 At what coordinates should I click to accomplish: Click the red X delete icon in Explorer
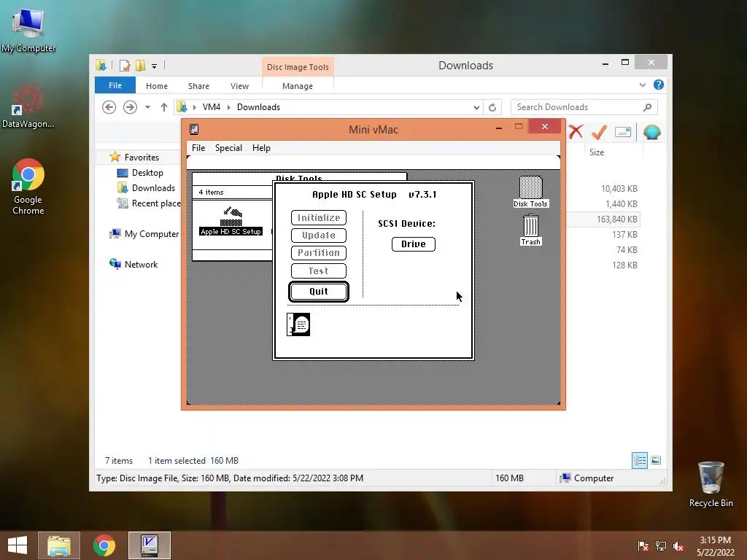tap(576, 131)
